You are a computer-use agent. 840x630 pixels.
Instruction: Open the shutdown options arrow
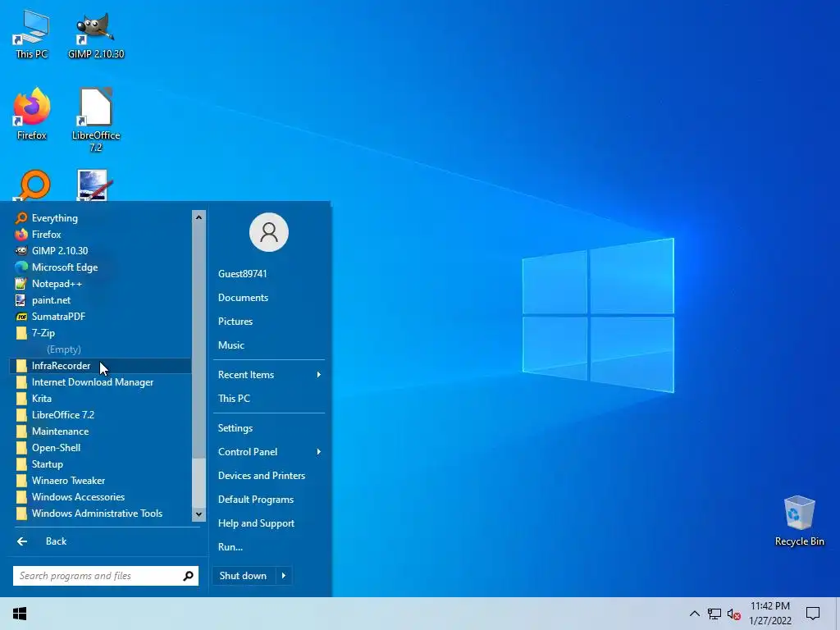click(284, 575)
